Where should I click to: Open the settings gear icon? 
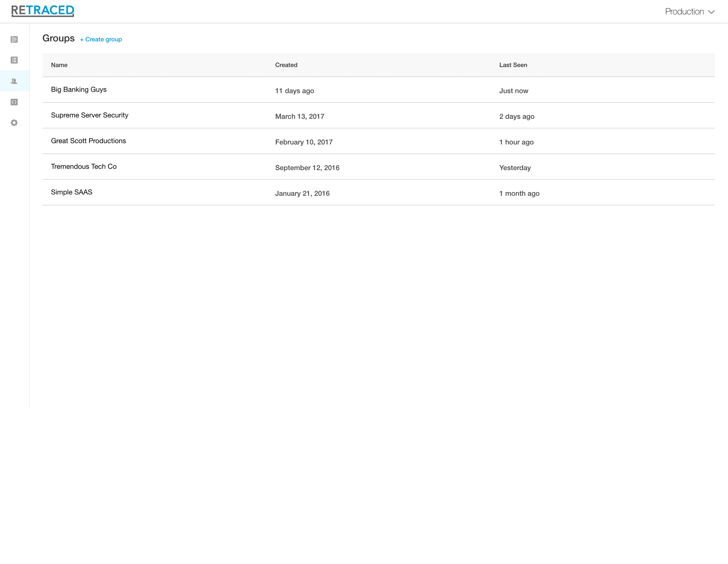(14, 123)
